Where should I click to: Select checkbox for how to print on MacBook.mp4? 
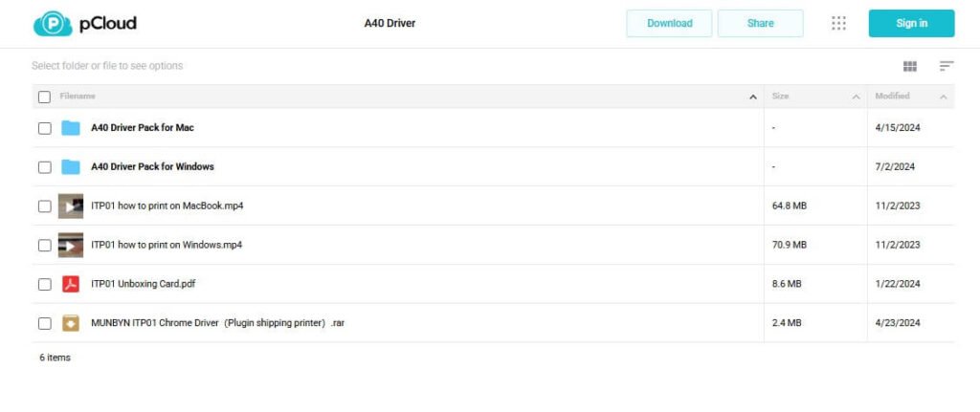(x=44, y=206)
